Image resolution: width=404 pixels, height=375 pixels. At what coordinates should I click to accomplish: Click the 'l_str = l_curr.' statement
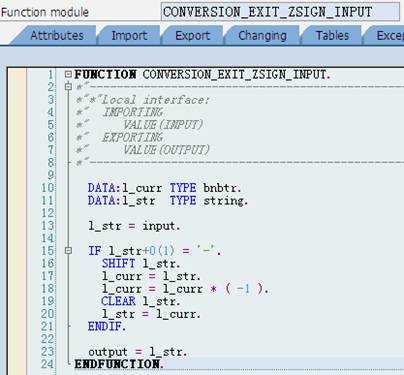151,314
